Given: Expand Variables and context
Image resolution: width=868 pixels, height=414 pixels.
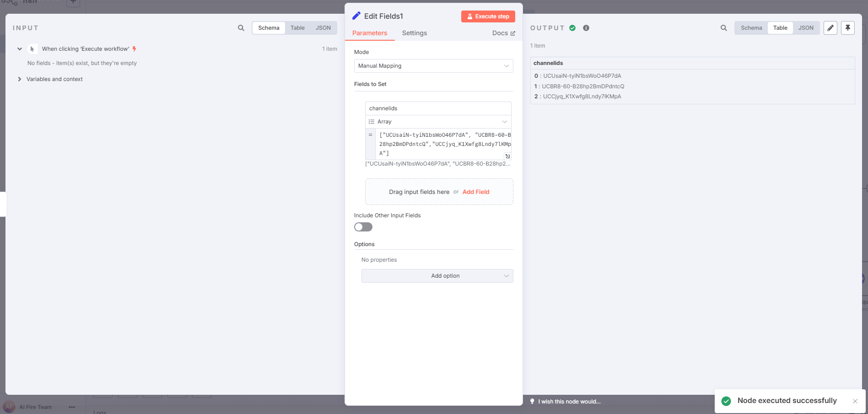Looking at the screenshot, I should (x=20, y=79).
